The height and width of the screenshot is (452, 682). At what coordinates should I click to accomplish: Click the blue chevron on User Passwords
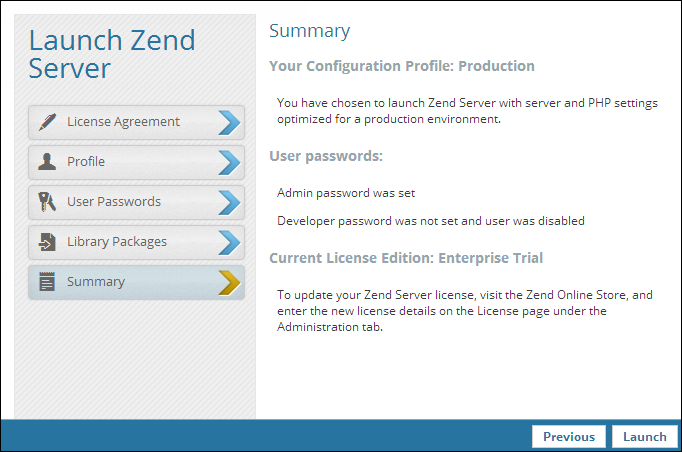pyautogui.click(x=229, y=202)
